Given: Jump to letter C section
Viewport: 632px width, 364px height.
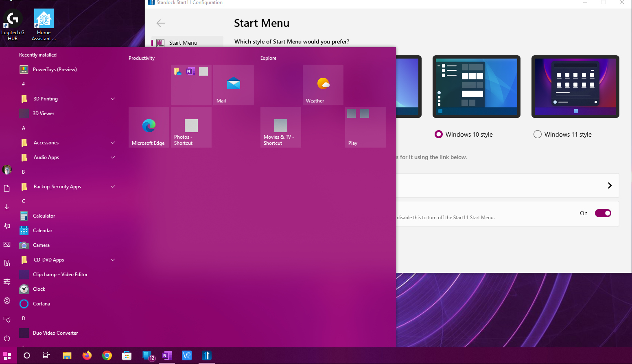Looking at the screenshot, I should [24, 201].
